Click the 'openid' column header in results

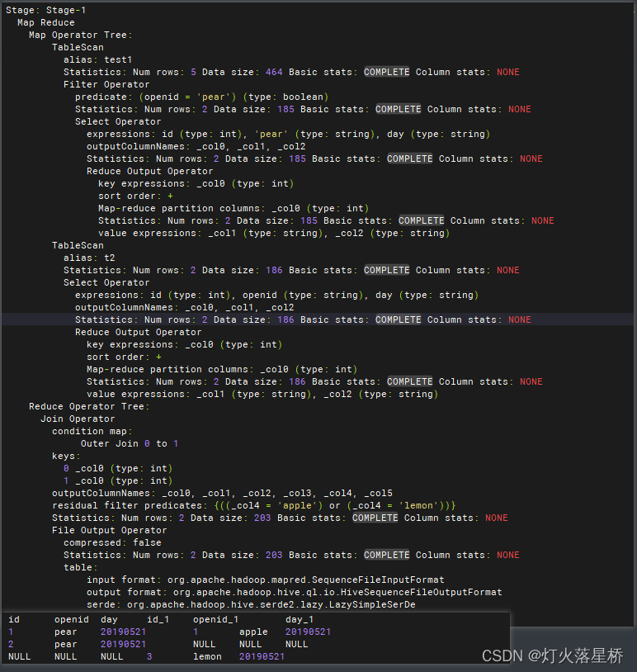(72, 619)
